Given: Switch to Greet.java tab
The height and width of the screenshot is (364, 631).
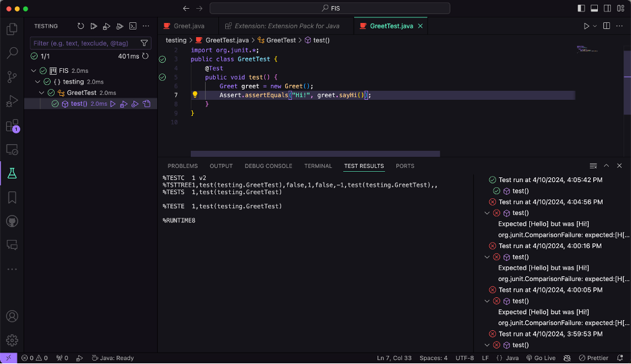Looking at the screenshot, I should 188,26.
